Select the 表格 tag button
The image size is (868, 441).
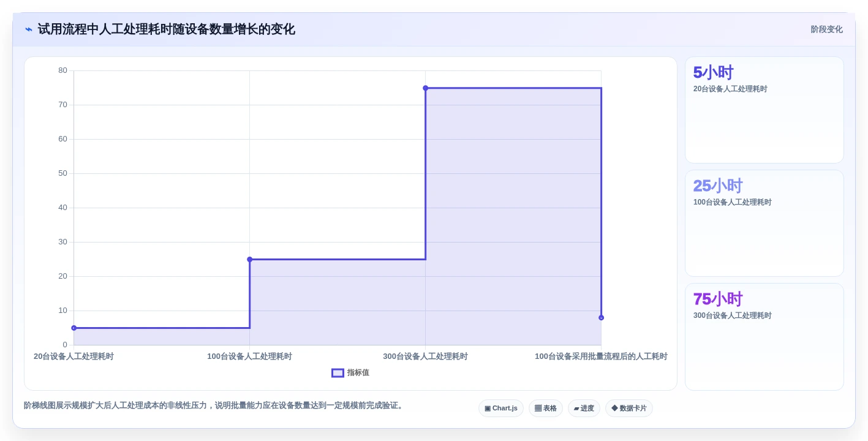pyautogui.click(x=545, y=409)
